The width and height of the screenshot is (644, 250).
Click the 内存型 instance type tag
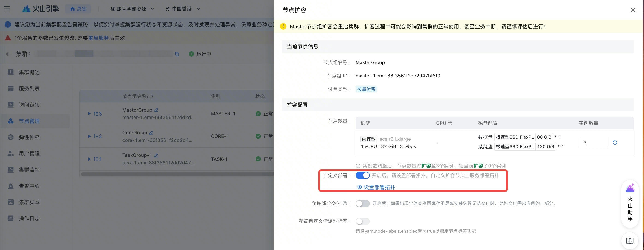(x=369, y=139)
